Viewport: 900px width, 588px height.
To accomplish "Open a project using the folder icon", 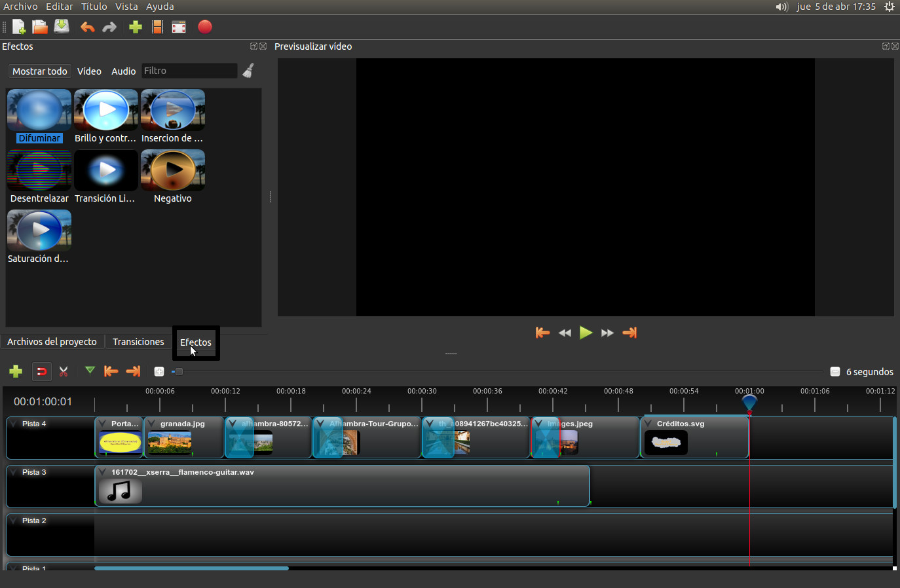I will [x=40, y=27].
